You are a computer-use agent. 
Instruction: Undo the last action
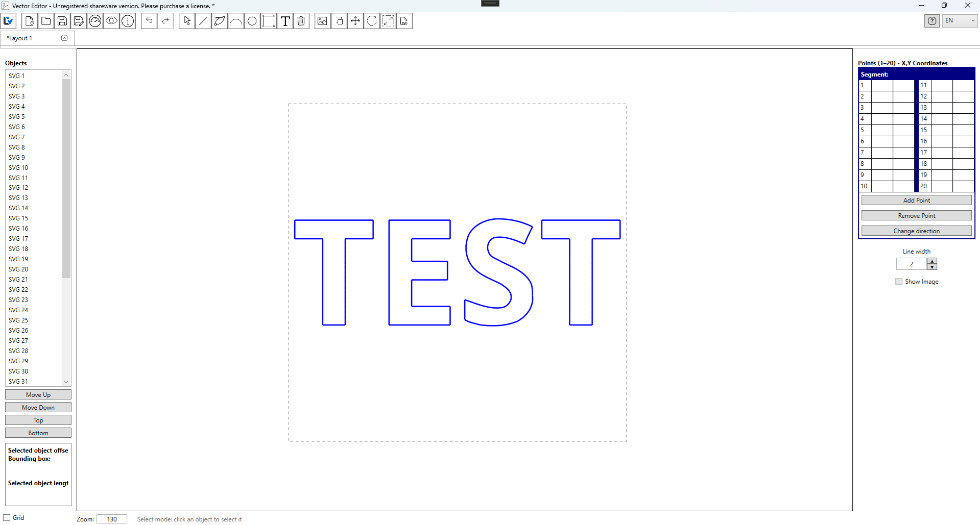click(149, 21)
